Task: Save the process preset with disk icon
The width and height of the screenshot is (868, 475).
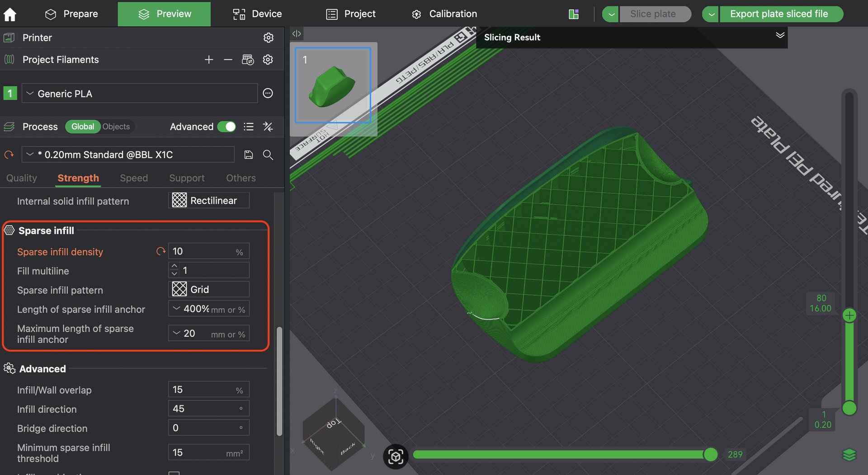Action: 248,155
